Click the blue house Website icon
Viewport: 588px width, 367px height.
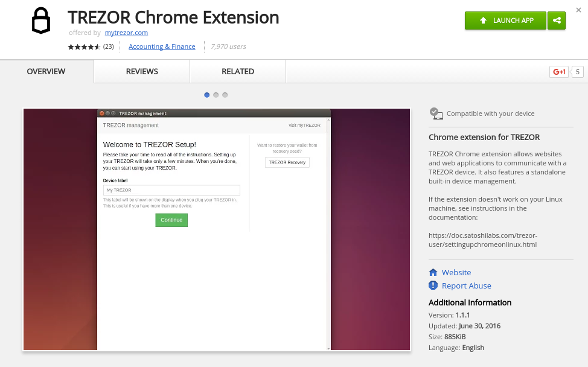(433, 272)
